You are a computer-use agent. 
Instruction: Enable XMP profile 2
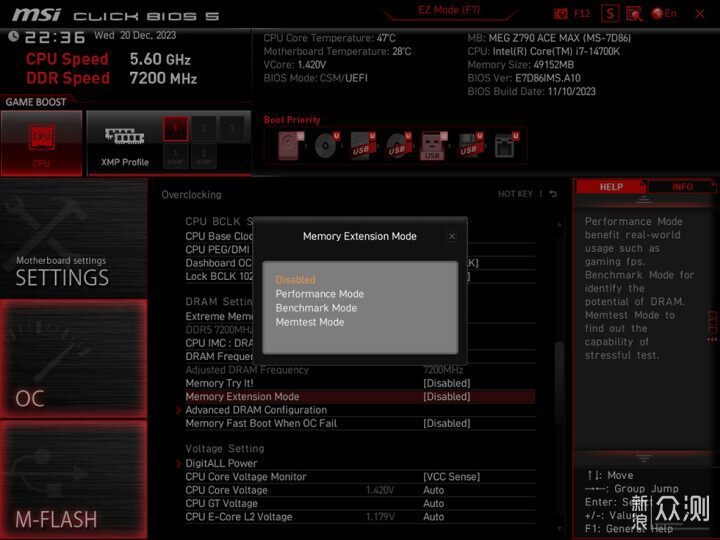(x=203, y=129)
